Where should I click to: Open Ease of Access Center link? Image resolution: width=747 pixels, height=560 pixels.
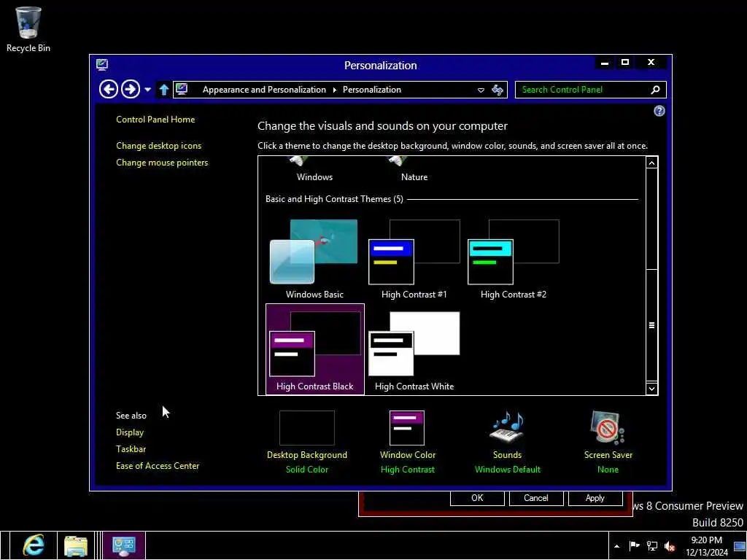[158, 466]
